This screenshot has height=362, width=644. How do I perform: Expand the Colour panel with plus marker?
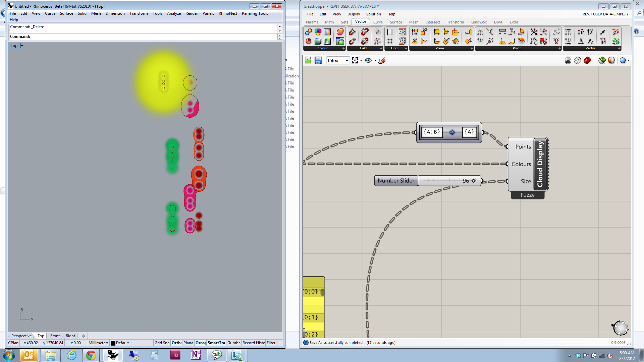343,49
